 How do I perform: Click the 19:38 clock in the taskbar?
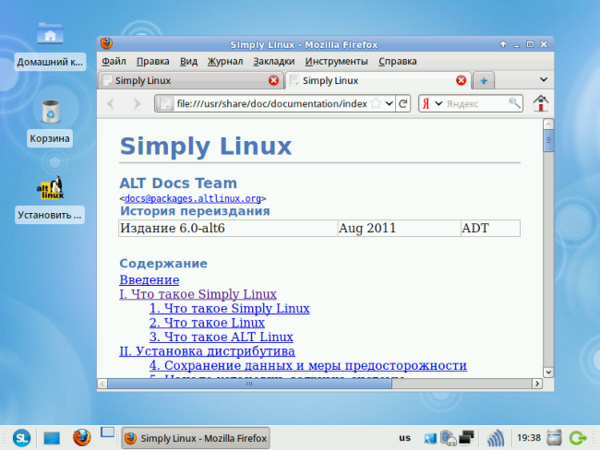tap(528, 437)
